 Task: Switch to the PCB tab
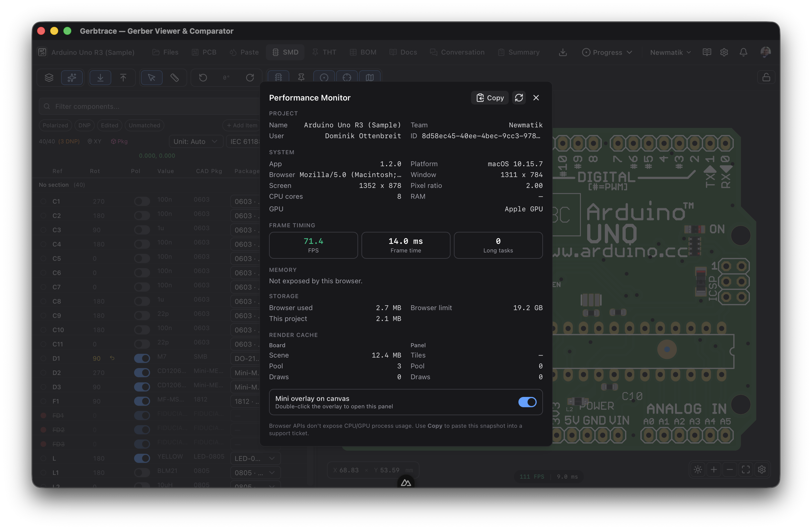tap(204, 52)
